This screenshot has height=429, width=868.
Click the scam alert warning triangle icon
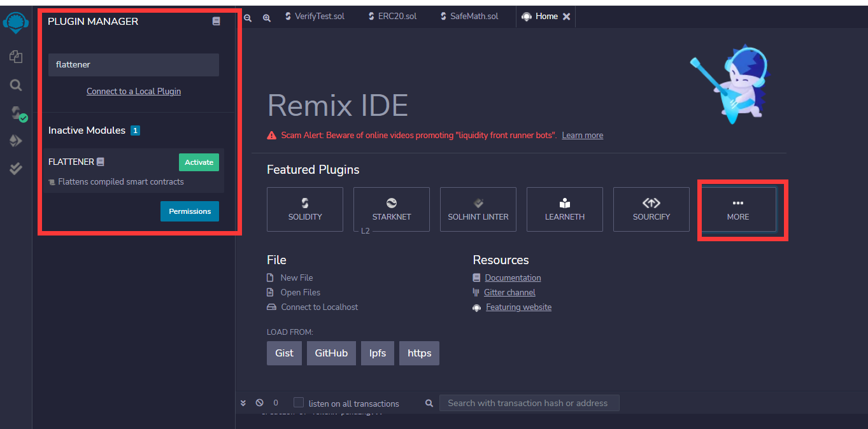[272, 136]
